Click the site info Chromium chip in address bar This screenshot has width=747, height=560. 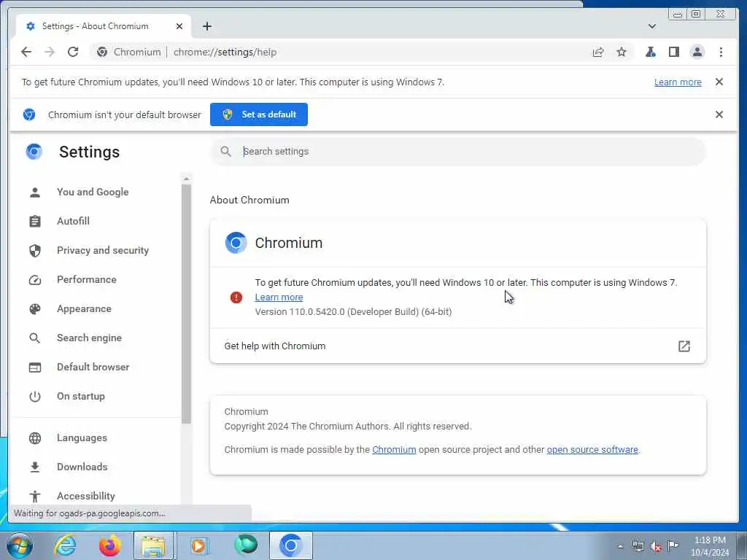pyautogui.click(x=128, y=52)
